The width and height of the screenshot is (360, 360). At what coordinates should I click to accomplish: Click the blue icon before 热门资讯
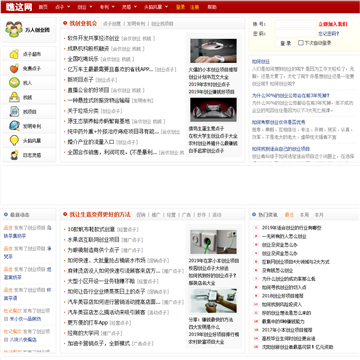(254, 215)
